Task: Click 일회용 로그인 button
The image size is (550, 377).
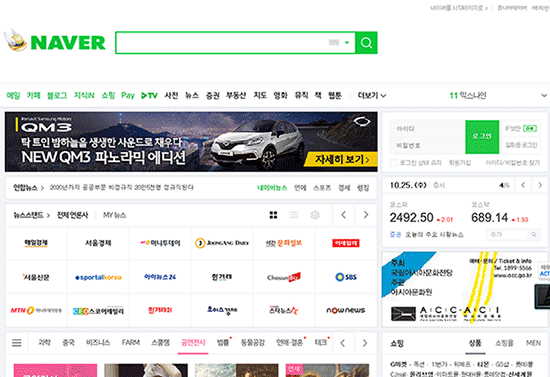Action: click(521, 145)
